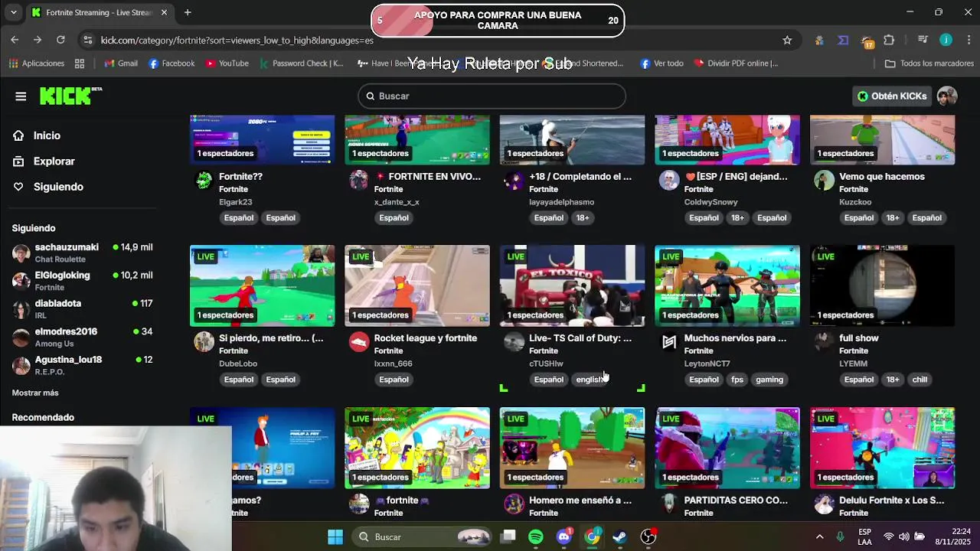This screenshot has height=551, width=980.
Task: Select the 18+ tag on layaydelphasmo stream
Action: [583, 218]
